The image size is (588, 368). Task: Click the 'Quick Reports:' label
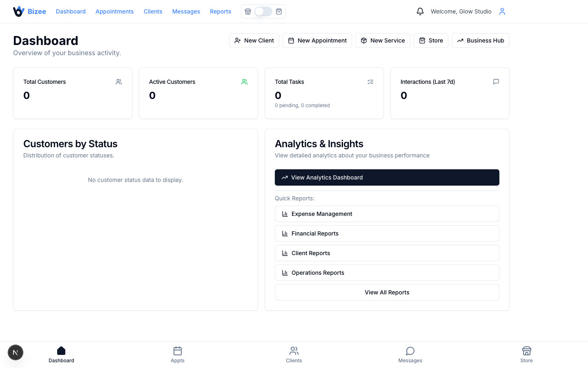pyautogui.click(x=294, y=198)
